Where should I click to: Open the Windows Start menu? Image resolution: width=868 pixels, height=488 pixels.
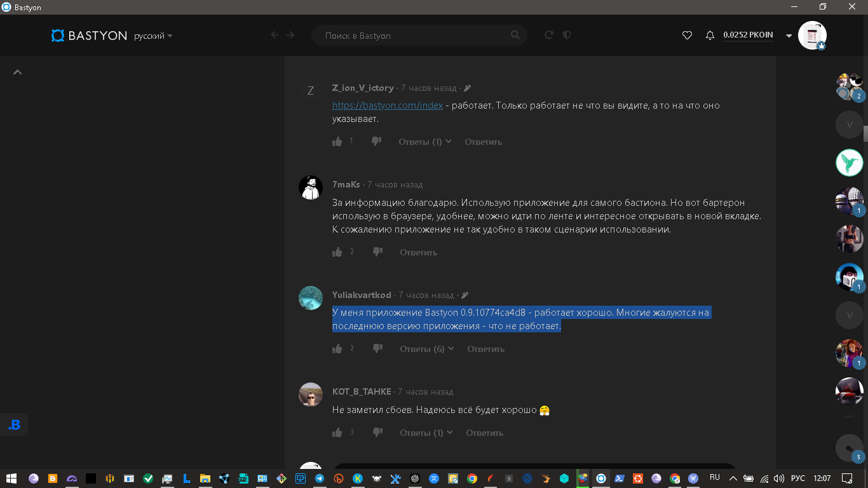click(x=11, y=478)
